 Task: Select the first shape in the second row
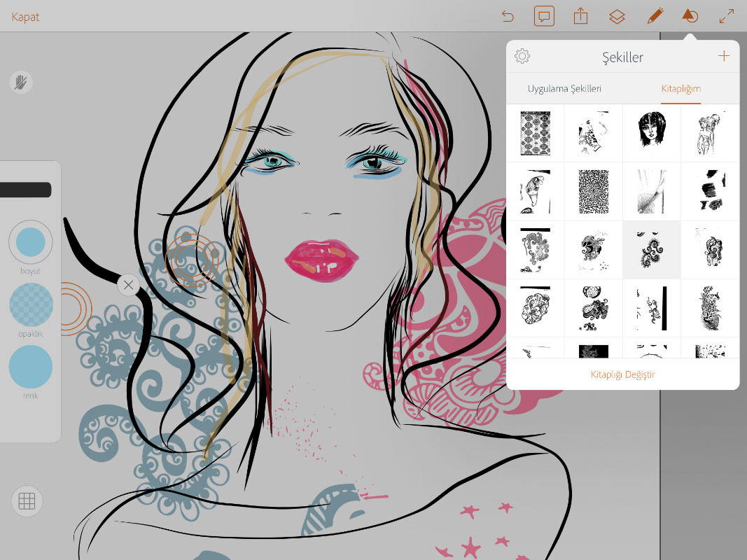pyautogui.click(x=535, y=191)
